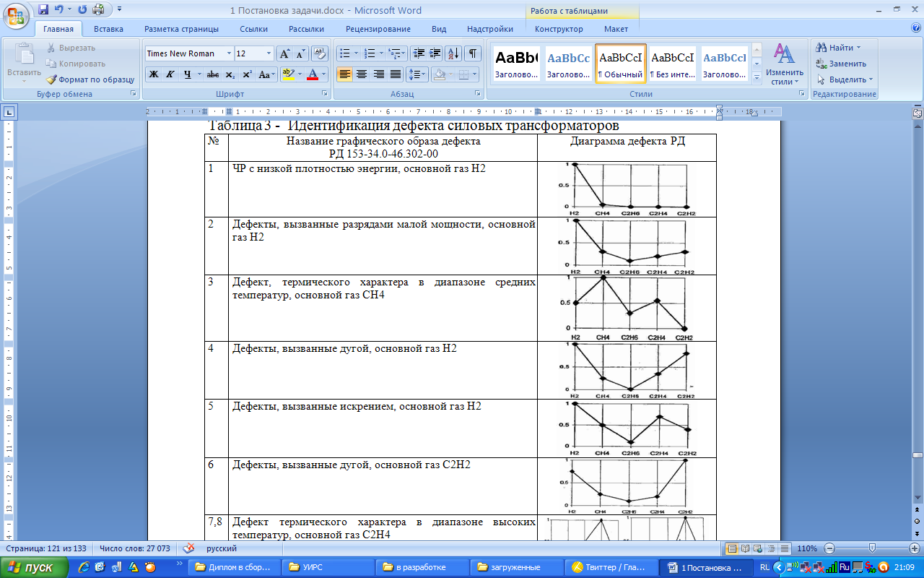Sort text with the A-Я icon
Screen dimensions: 924x578
click(453, 53)
